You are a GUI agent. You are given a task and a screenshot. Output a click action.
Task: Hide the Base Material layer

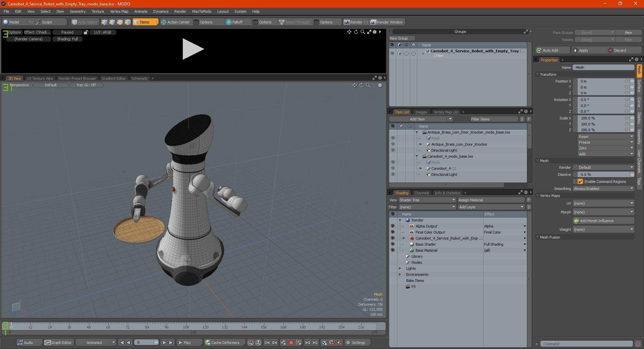click(392, 250)
